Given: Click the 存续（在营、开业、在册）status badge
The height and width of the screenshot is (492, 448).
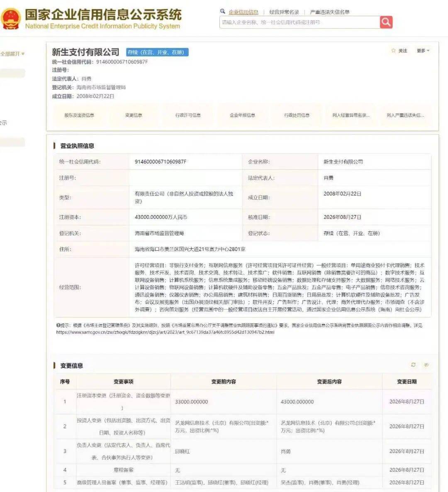Looking at the screenshot, I should (x=157, y=52).
